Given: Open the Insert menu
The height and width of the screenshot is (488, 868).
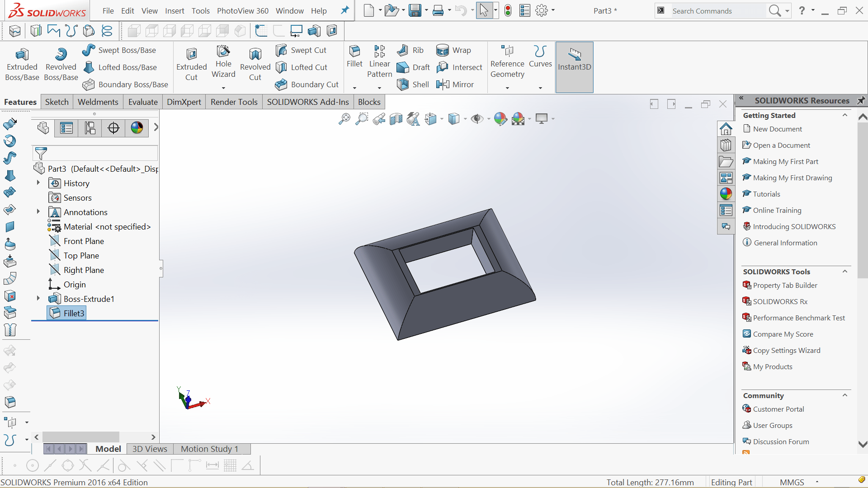Looking at the screenshot, I should [175, 11].
